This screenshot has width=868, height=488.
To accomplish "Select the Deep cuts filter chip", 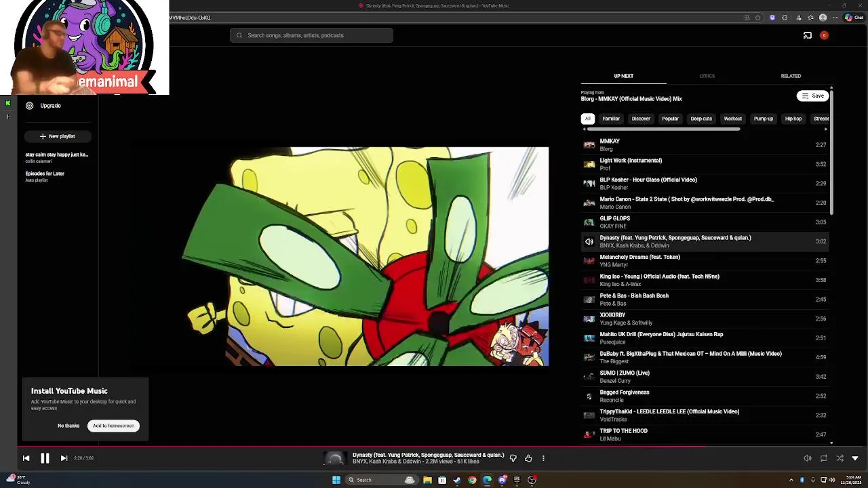I will click(x=701, y=119).
